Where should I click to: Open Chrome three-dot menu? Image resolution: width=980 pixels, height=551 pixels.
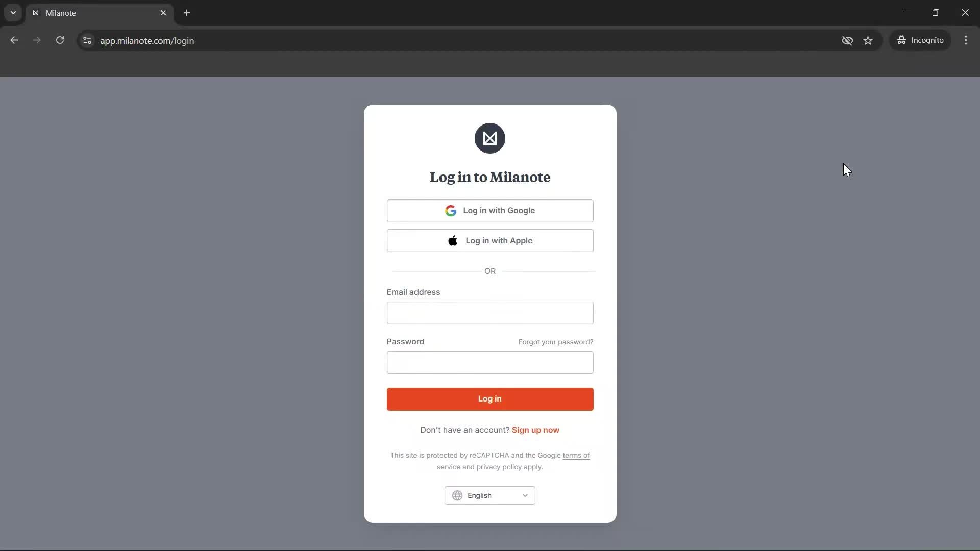[x=966, y=40]
